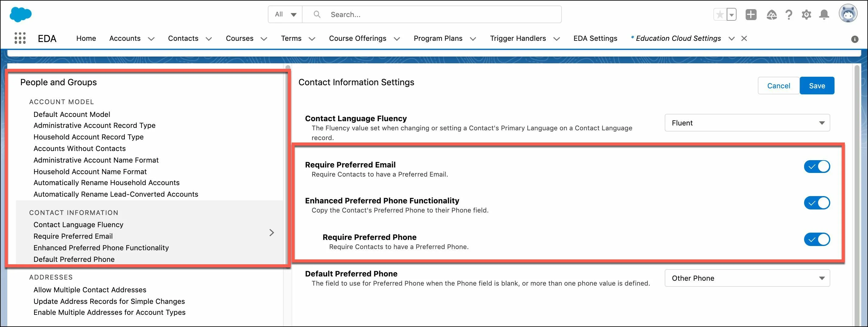Viewport: 868px width, 327px height.
Task: Select Allow Multiple Contact Addresses
Action: tap(89, 290)
